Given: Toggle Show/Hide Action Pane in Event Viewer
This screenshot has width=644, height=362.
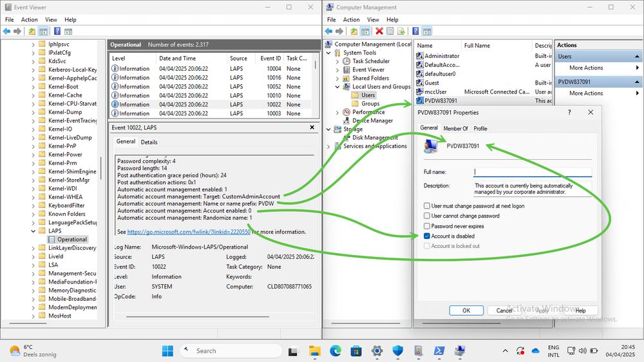Looking at the screenshot, I should tap(68, 31).
